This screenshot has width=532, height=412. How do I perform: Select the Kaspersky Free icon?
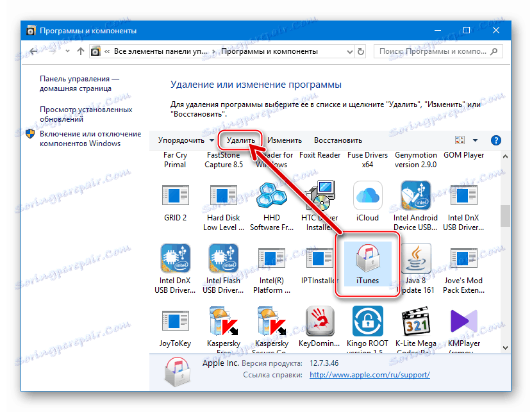click(223, 321)
